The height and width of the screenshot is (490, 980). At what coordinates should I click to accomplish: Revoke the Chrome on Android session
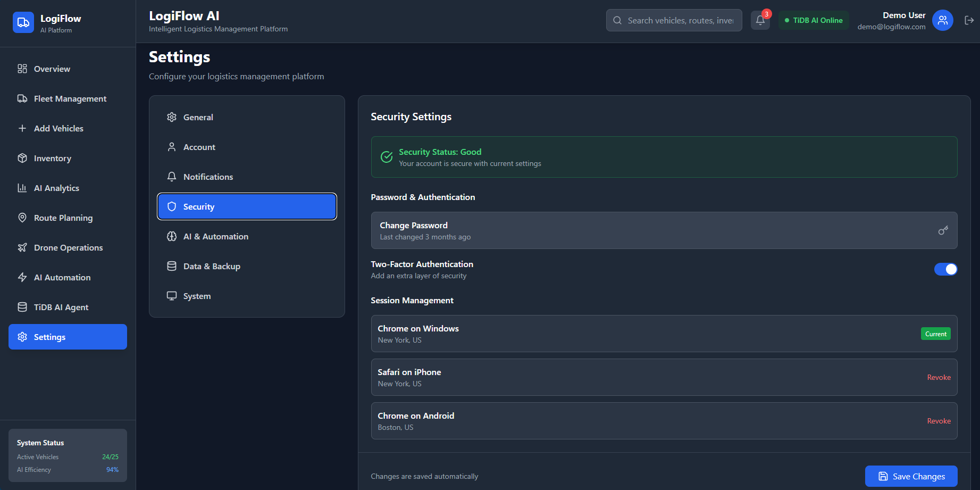(x=939, y=421)
